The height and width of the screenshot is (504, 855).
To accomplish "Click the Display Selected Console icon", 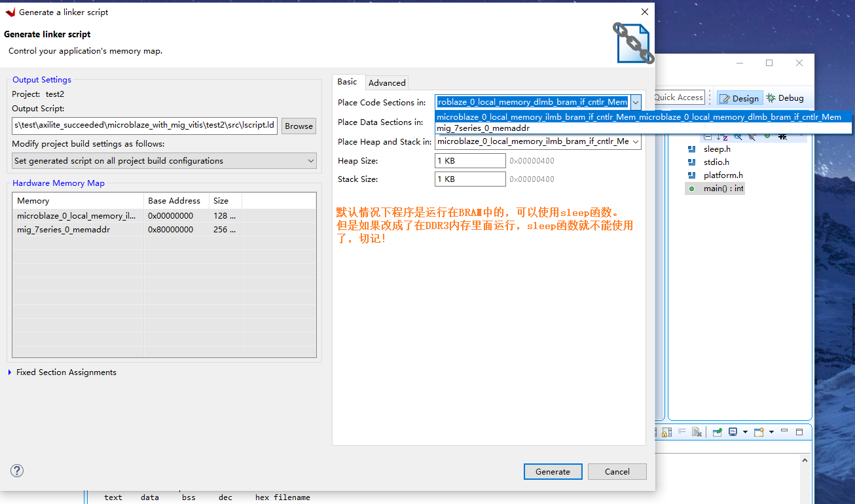I will click(x=733, y=432).
